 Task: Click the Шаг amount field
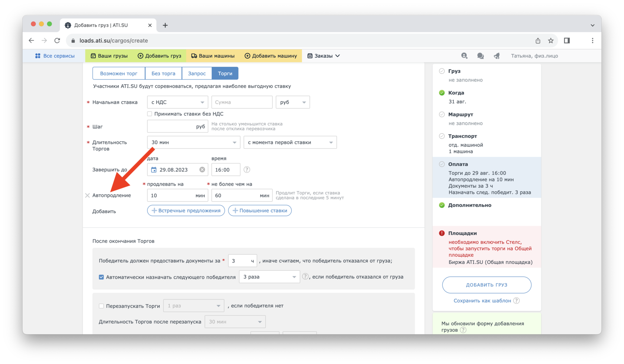click(178, 127)
